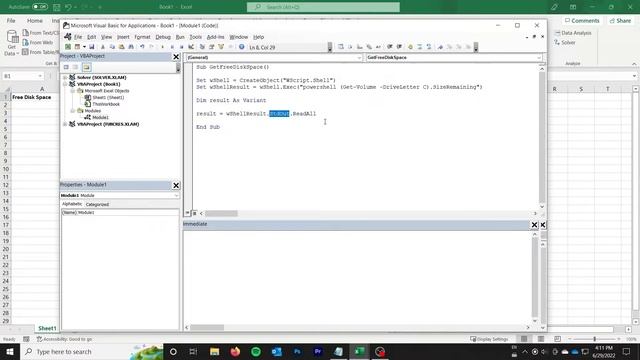Open the GetFreeDiskSpace procedure dropdown

click(x=539, y=58)
